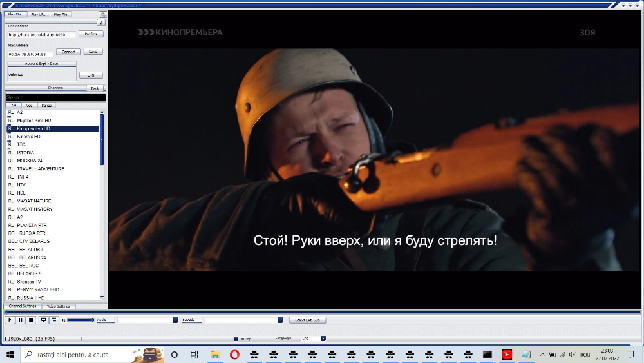Screen dimensions: 644x363
Task: Open the Video Settings tab
Action: pyautogui.click(x=59, y=306)
